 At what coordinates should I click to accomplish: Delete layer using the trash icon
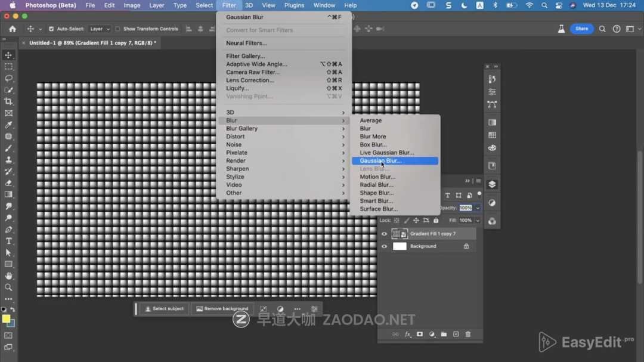467,335
